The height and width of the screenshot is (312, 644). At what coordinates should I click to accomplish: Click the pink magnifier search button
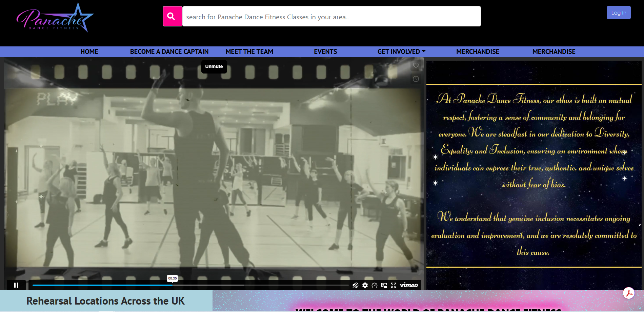coord(173,16)
